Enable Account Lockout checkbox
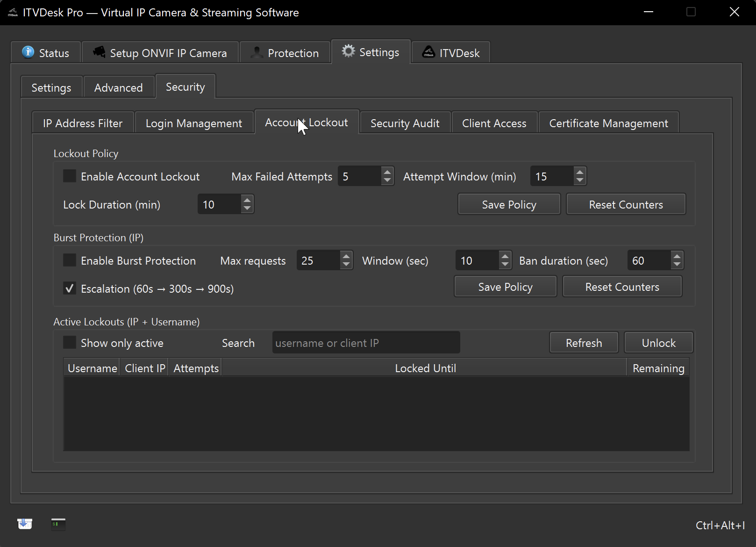The height and width of the screenshot is (547, 756). point(70,176)
